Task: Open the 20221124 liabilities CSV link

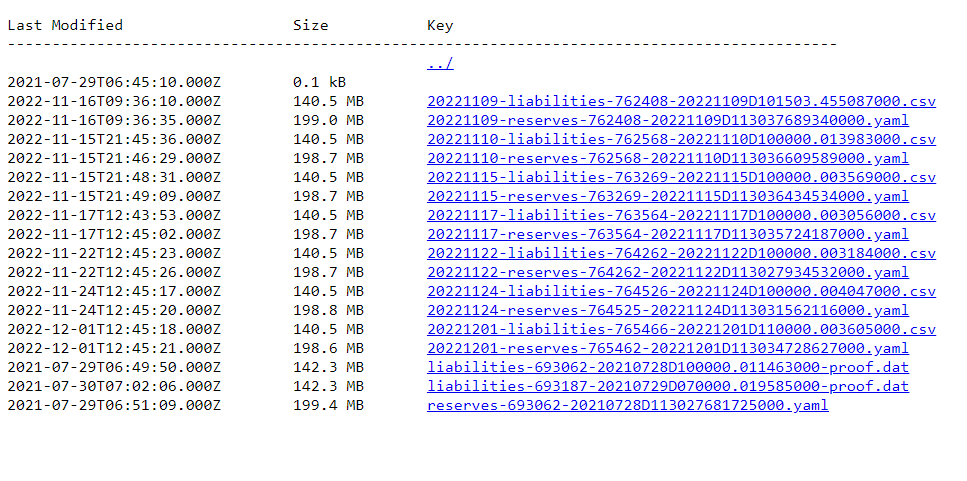Action: tap(681, 291)
